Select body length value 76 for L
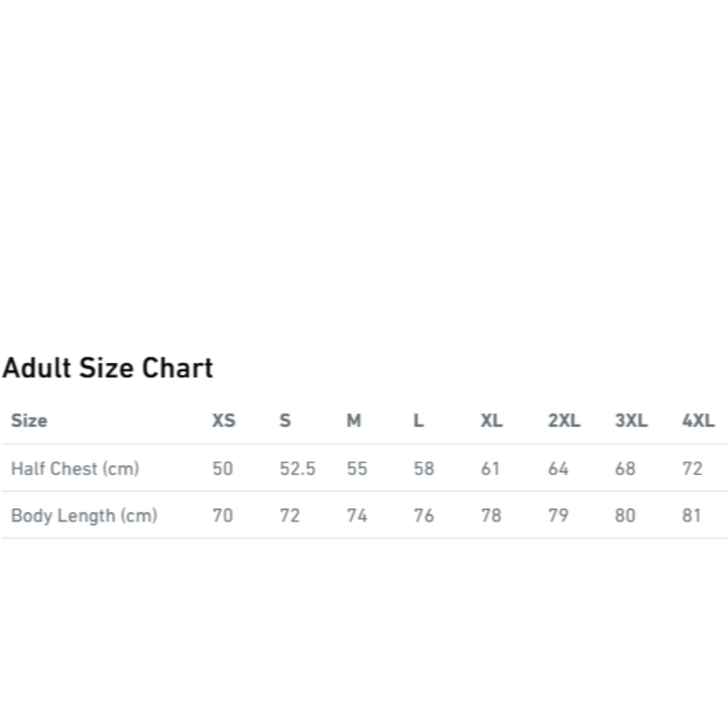The width and height of the screenshot is (728, 728). (x=424, y=516)
